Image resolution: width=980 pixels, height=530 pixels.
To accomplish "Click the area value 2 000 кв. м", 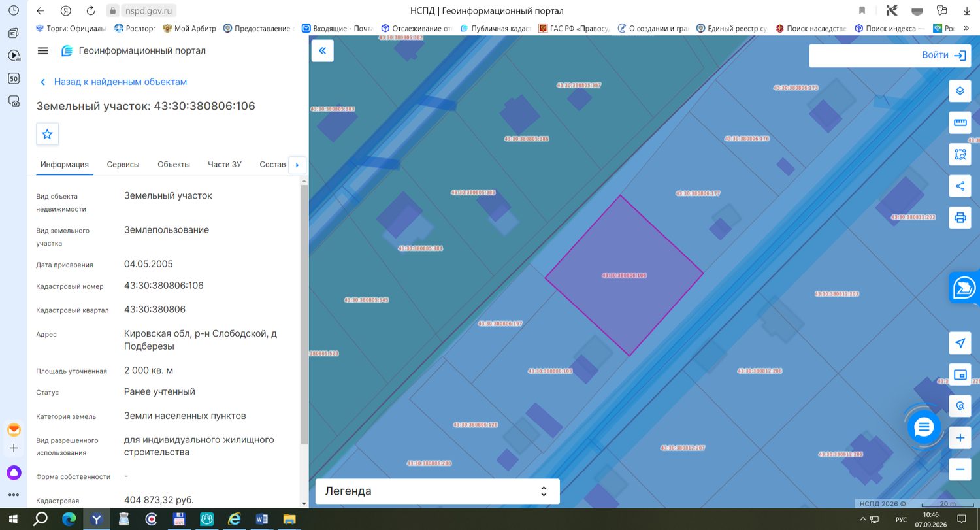I will pyautogui.click(x=149, y=371).
